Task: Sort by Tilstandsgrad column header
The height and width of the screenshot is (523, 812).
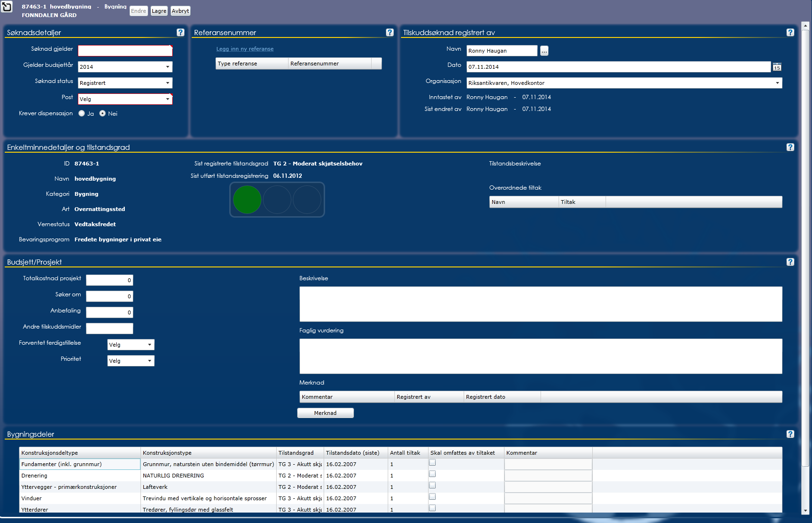Action: 300,453
